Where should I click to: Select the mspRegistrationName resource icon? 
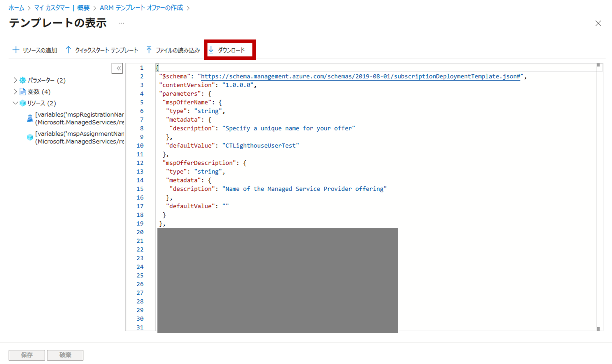point(30,118)
